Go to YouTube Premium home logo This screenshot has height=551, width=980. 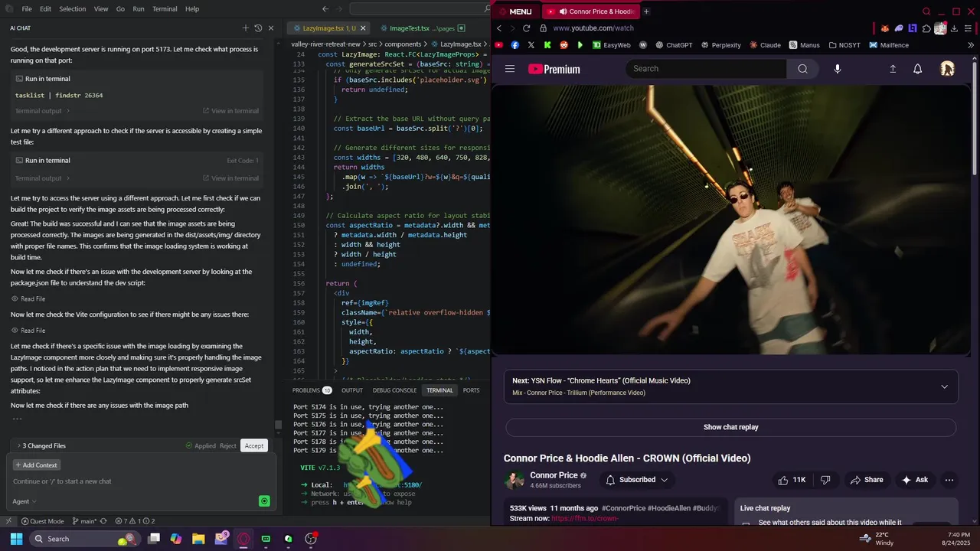coord(554,69)
